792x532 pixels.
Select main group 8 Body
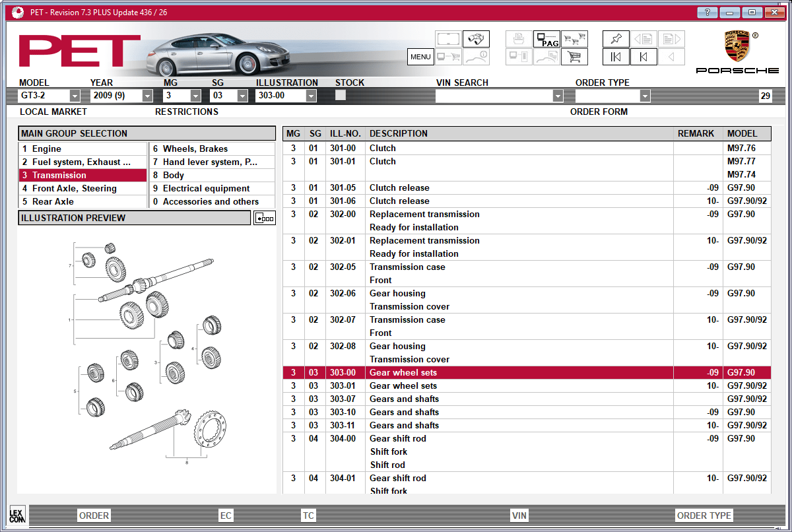pyautogui.click(x=213, y=176)
